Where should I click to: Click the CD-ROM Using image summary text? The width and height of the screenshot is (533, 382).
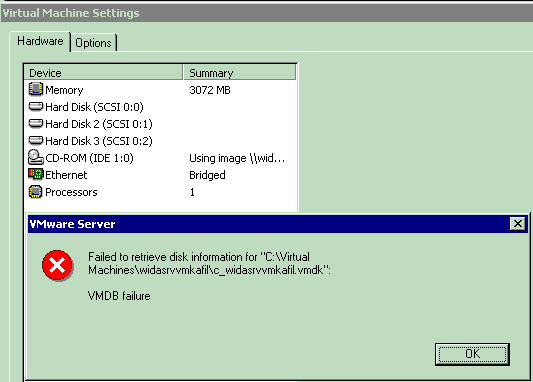[x=237, y=158]
